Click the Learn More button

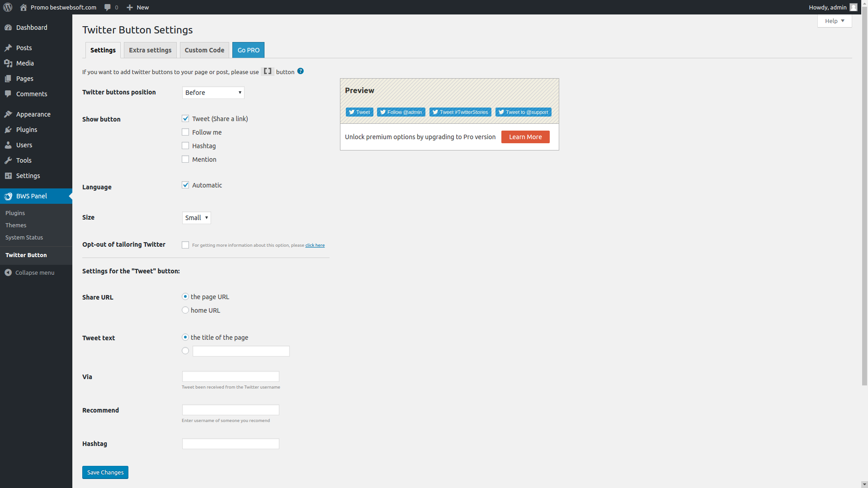click(525, 137)
